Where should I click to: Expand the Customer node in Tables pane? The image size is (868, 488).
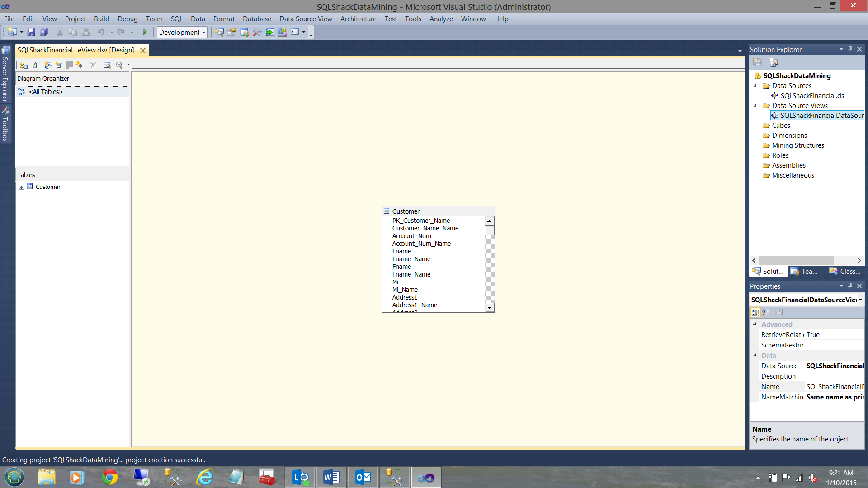[x=21, y=187]
